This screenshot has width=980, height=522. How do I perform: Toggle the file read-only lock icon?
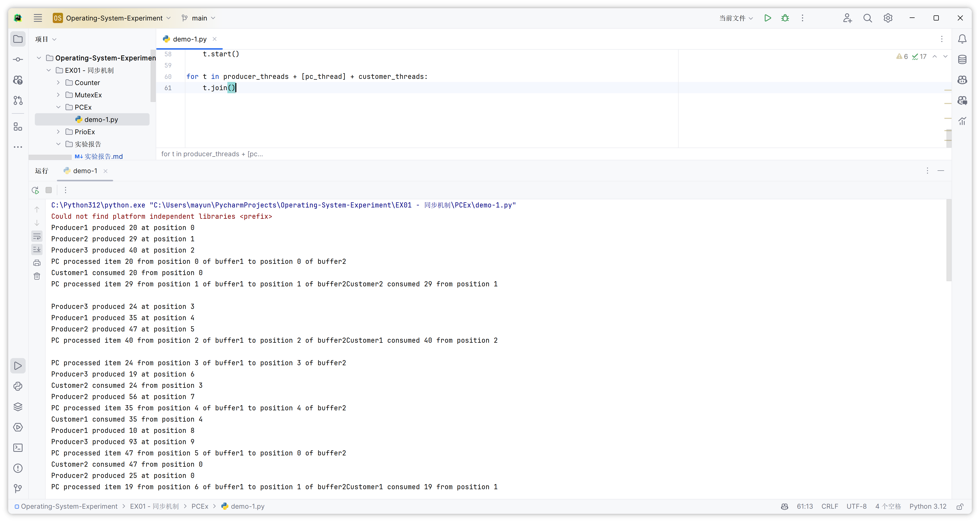tap(960, 506)
